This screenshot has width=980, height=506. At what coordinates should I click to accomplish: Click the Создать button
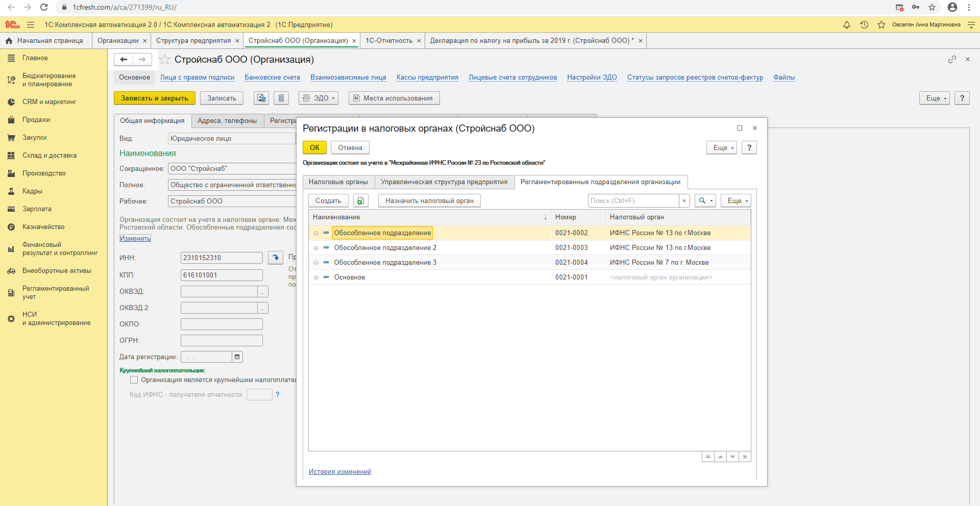coord(328,200)
